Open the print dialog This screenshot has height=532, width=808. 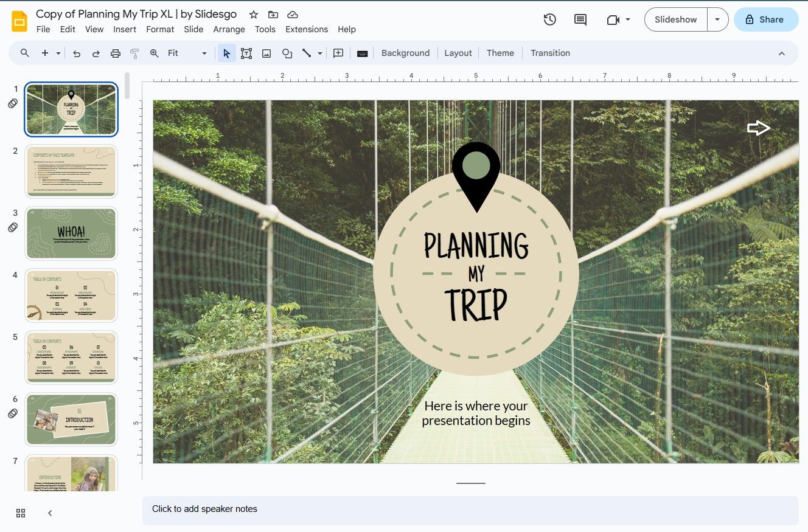pos(115,53)
